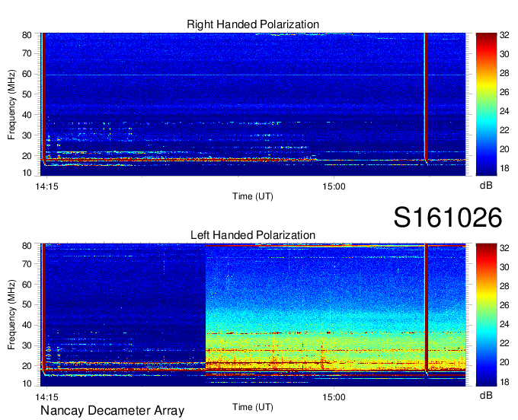The image size is (518, 420).
Task: Click the 14:15 tick of Right Handed plot
Action: 46,186
